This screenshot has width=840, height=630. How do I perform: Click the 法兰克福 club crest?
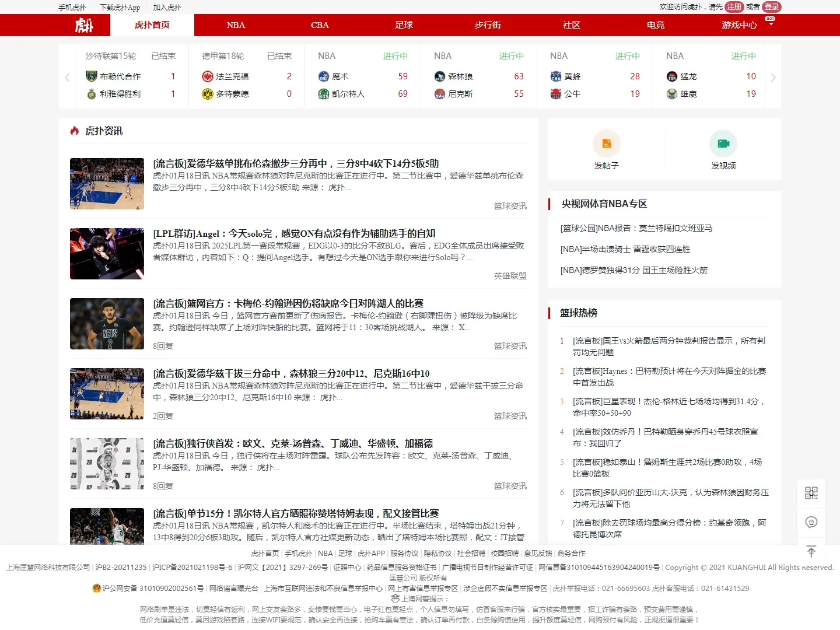coord(208,76)
